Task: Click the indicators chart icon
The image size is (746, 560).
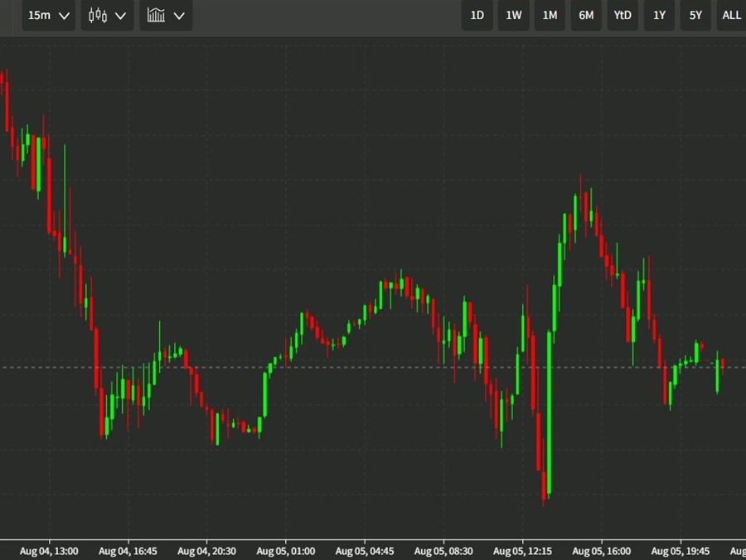Action: click(156, 15)
